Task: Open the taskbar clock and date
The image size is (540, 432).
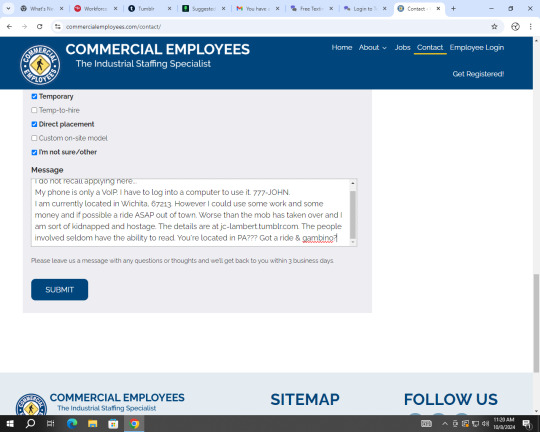Action: tap(504, 423)
